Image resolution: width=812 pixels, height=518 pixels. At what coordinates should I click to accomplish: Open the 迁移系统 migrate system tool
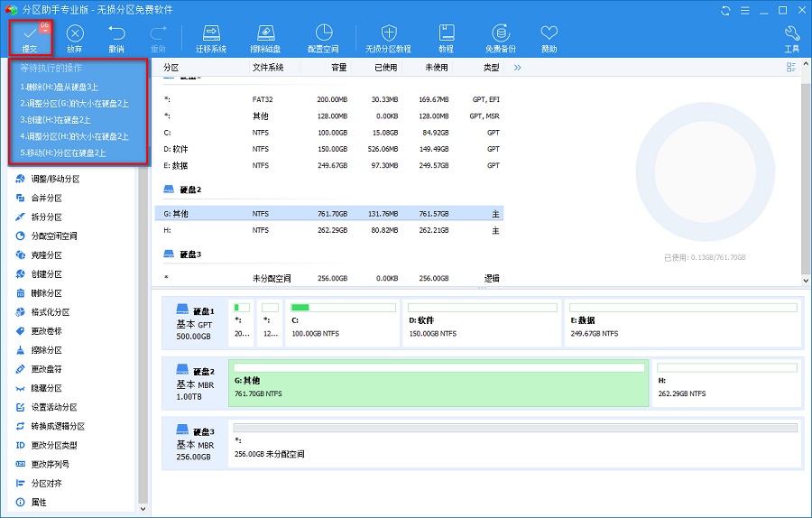coord(211,34)
